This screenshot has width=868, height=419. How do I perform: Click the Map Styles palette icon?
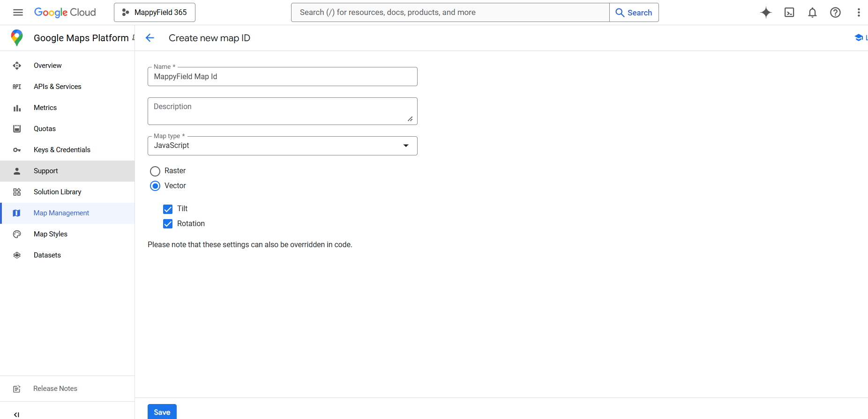tap(17, 234)
